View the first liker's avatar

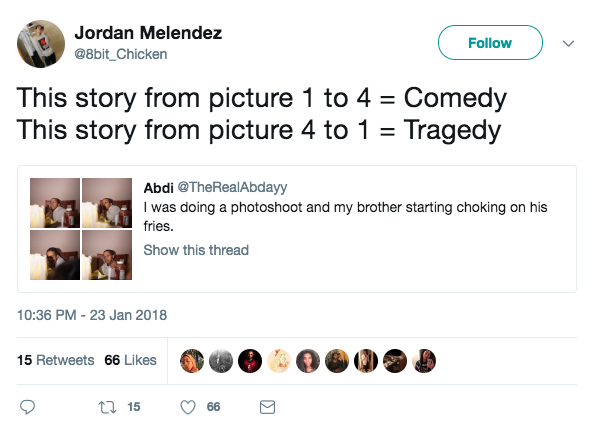click(x=192, y=360)
